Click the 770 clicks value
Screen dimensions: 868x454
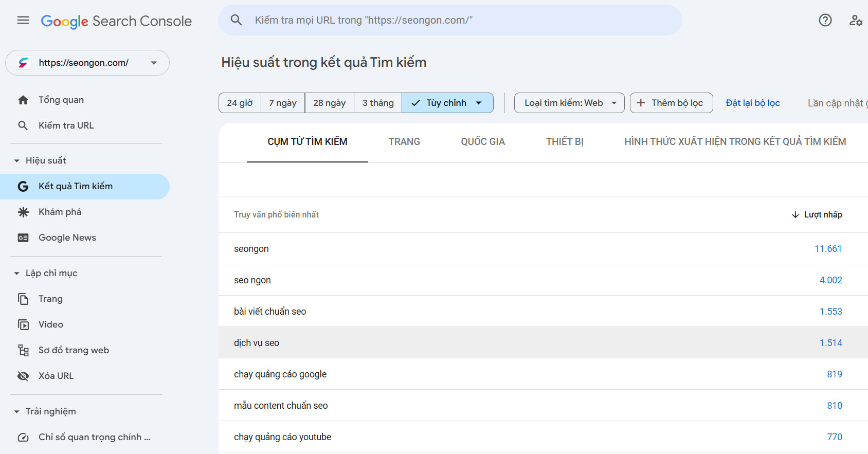[x=835, y=437]
